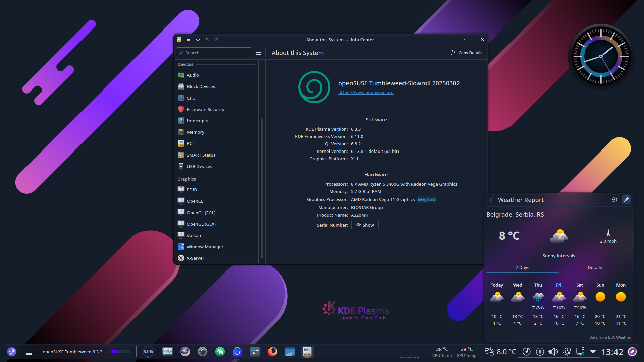
Task: Click the purple arrow icon right of the 13:42 clock
Action: [x=632, y=352]
